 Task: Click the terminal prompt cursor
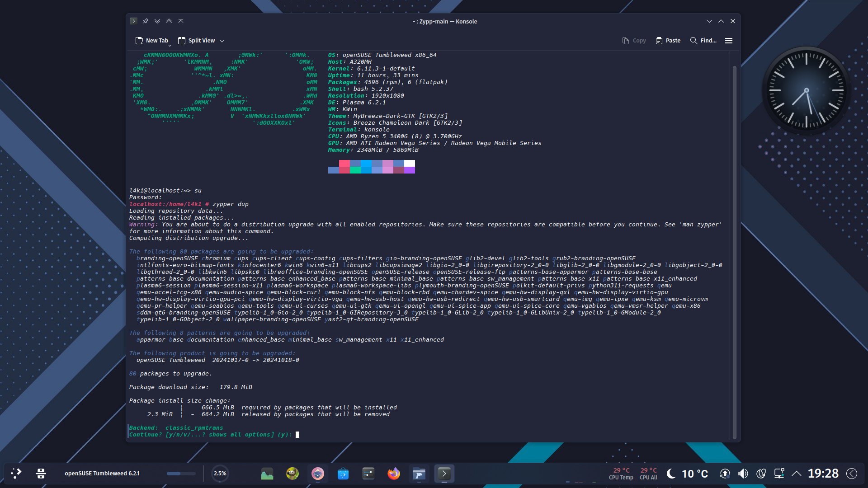(297, 435)
